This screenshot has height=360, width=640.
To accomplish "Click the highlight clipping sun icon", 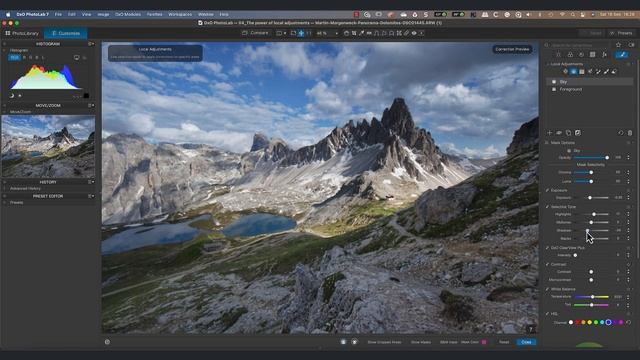I will point(20,96).
